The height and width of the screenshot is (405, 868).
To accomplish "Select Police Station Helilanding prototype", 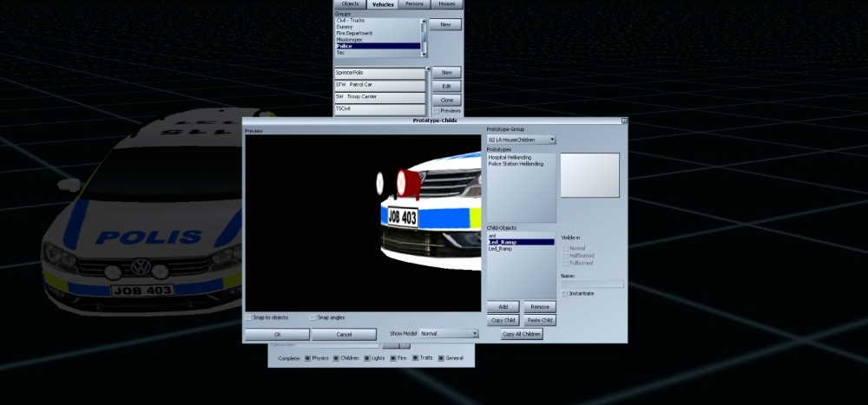I will (x=516, y=164).
